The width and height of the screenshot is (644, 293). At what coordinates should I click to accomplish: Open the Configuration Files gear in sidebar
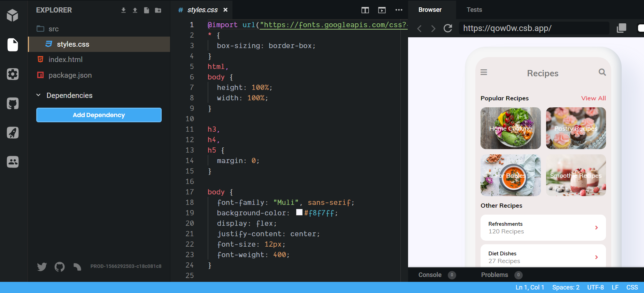(x=13, y=74)
